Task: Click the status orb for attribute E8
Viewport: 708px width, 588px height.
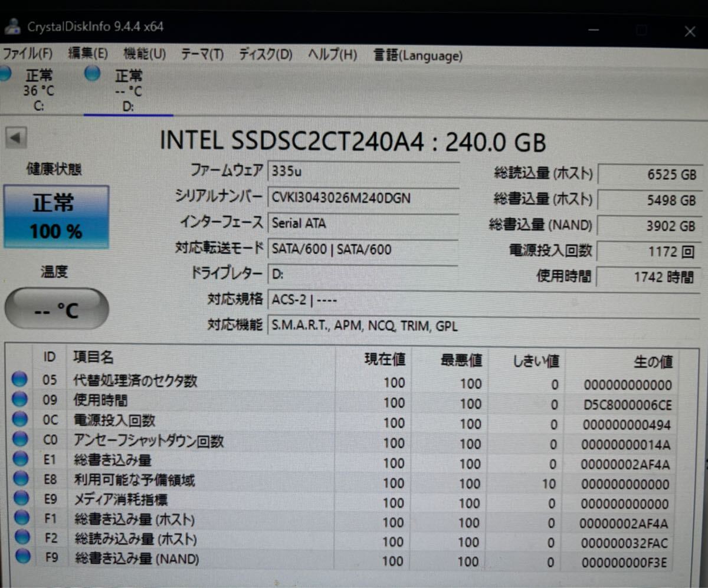Action: tap(21, 478)
